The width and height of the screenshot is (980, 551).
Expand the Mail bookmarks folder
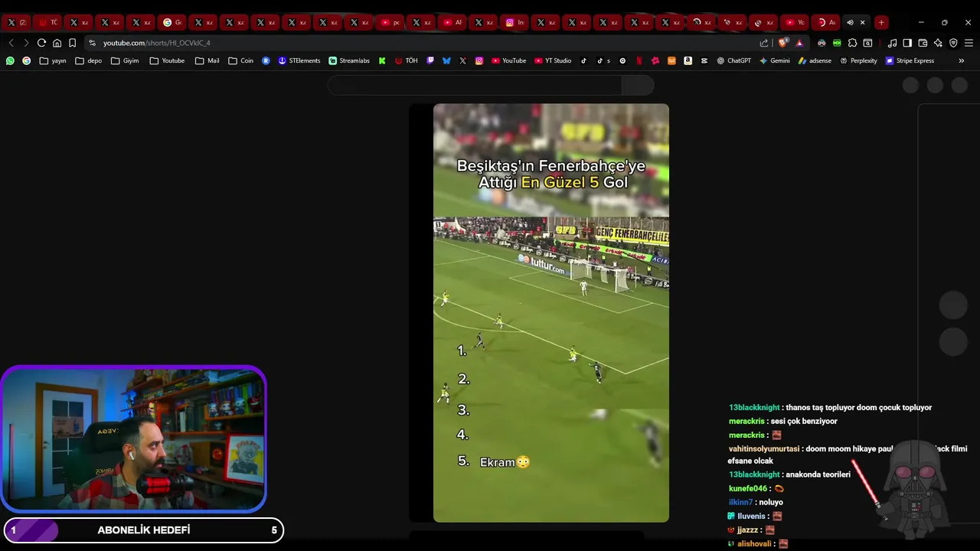click(x=207, y=60)
